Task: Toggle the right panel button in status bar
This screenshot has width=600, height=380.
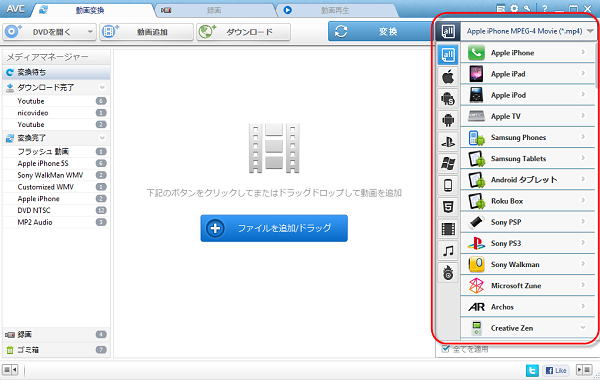Action: pyautogui.click(x=584, y=370)
